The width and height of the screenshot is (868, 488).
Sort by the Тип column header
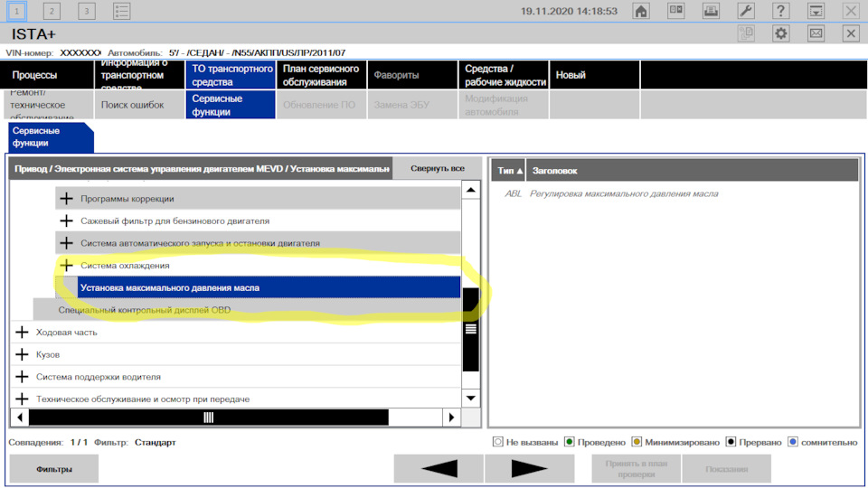tap(509, 171)
